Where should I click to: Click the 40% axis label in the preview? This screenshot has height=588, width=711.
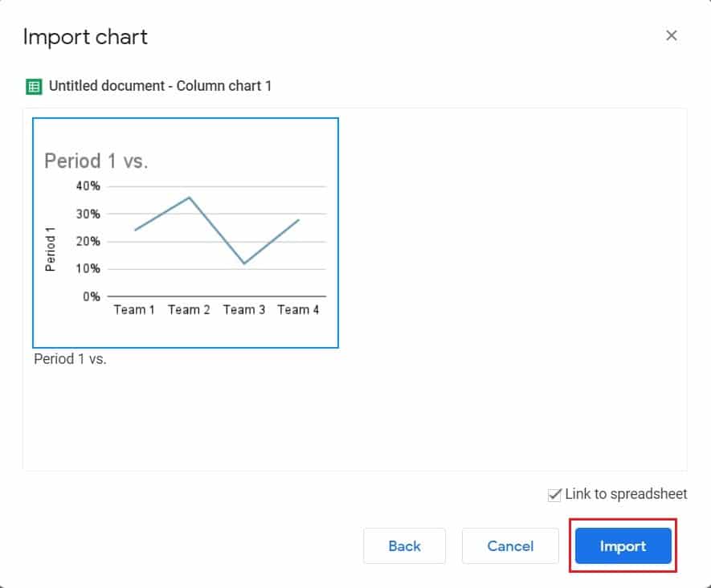[x=89, y=186]
